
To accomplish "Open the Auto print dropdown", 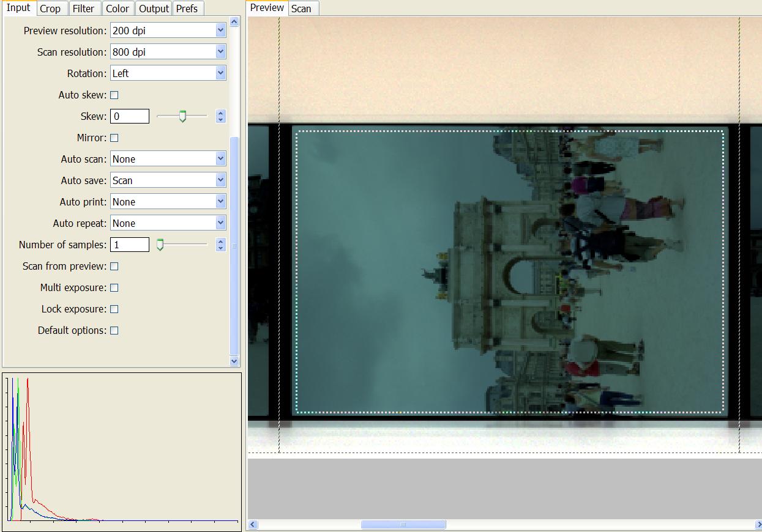I will [x=168, y=202].
